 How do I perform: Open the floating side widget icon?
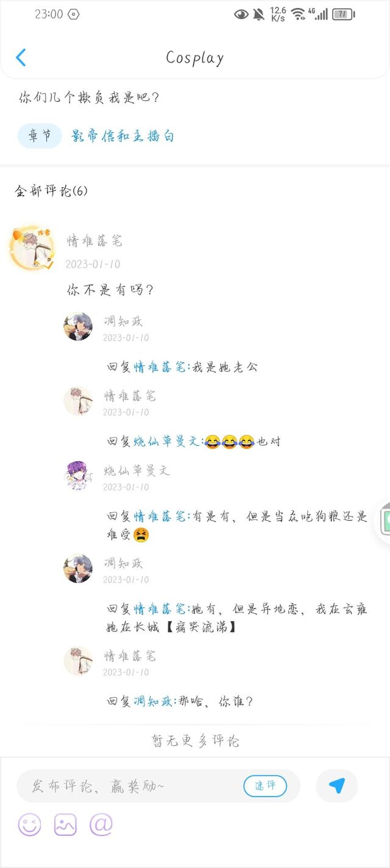tap(384, 520)
